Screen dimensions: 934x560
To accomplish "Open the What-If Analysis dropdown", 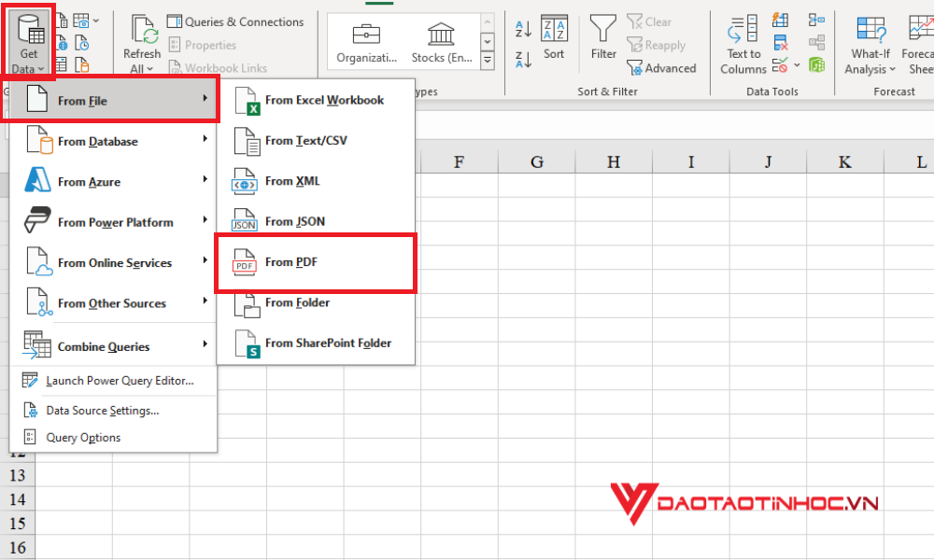I will pos(870,42).
